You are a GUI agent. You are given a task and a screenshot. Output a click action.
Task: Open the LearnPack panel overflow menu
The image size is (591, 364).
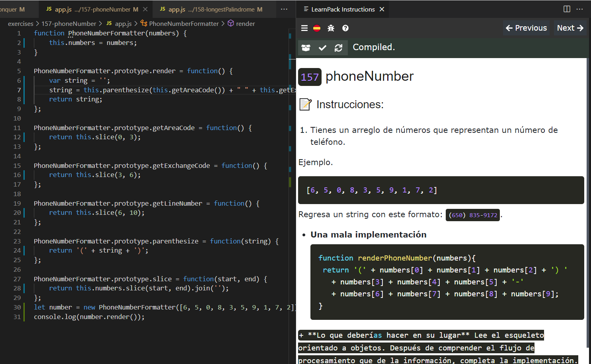[580, 9]
